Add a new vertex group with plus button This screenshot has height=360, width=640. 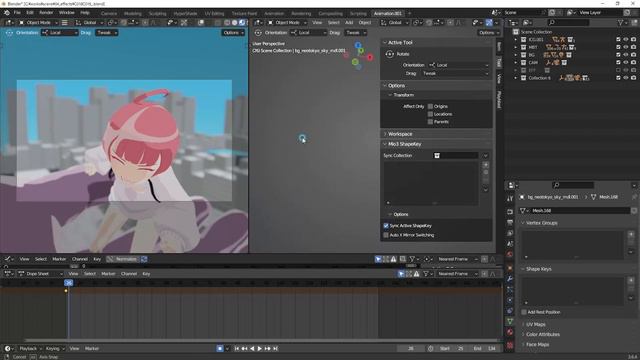coord(631,235)
